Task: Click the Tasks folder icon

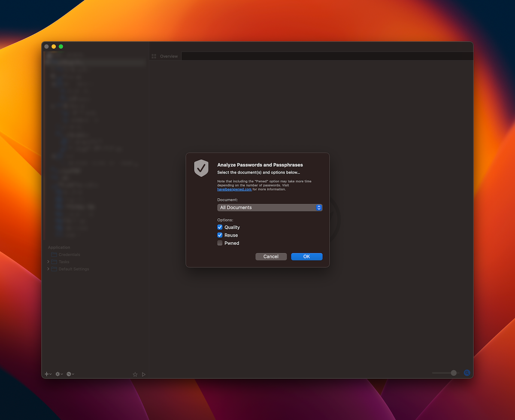Action: click(54, 262)
